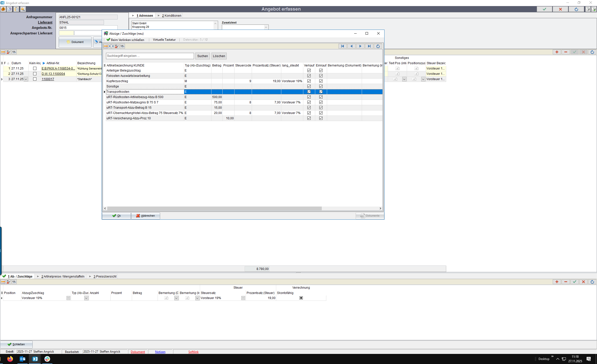The width and height of the screenshot is (597, 364).
Task: Click the column-width fit icon in dialog toolbar
Action: click(111, 46)
